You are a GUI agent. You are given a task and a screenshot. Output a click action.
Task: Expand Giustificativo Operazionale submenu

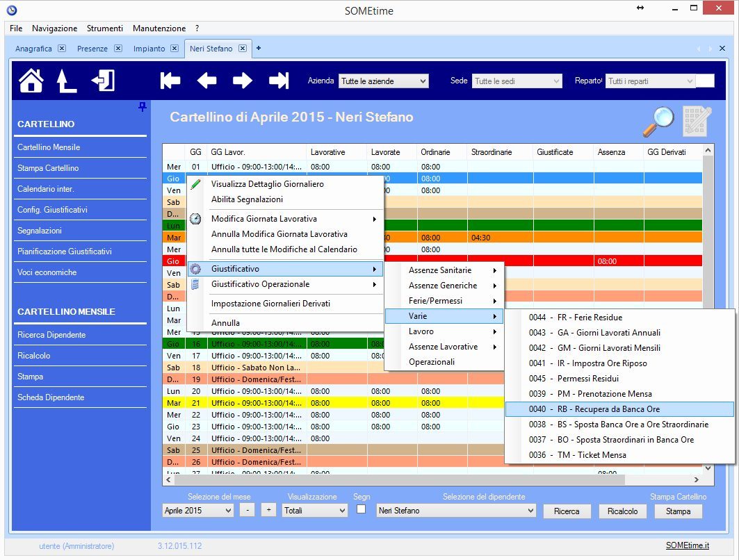[x=285, y=284]
